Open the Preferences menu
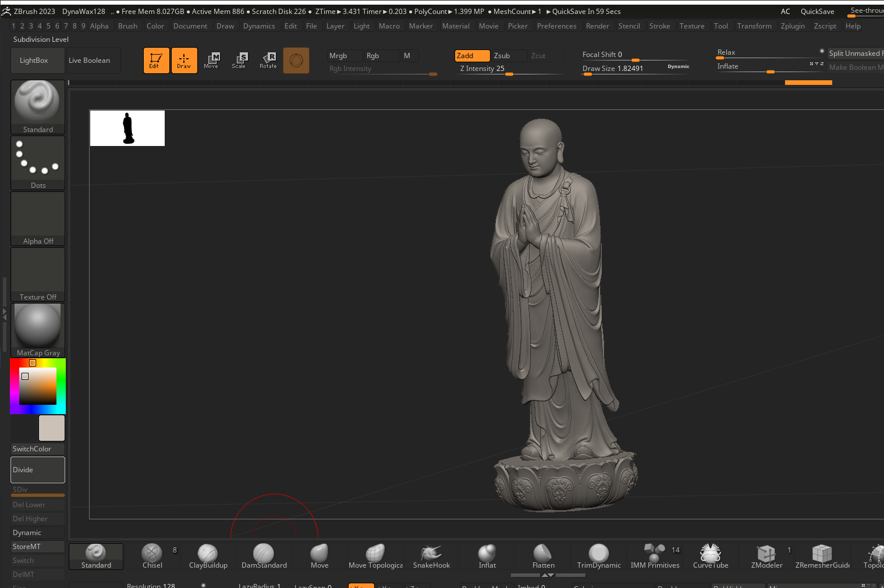The width and height of the screenshot is (884, 588). (556, 26)
